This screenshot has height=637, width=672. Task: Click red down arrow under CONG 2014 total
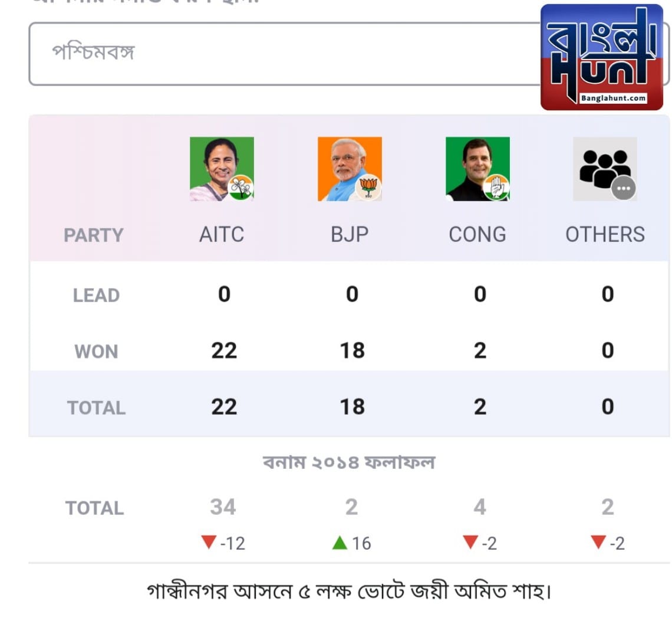tap(470, 542)
